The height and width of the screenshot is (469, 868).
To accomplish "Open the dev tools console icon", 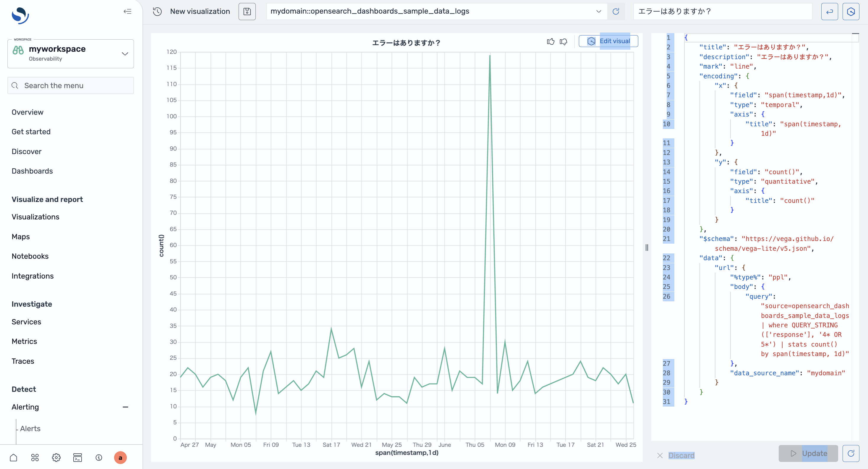I will 77,457.
